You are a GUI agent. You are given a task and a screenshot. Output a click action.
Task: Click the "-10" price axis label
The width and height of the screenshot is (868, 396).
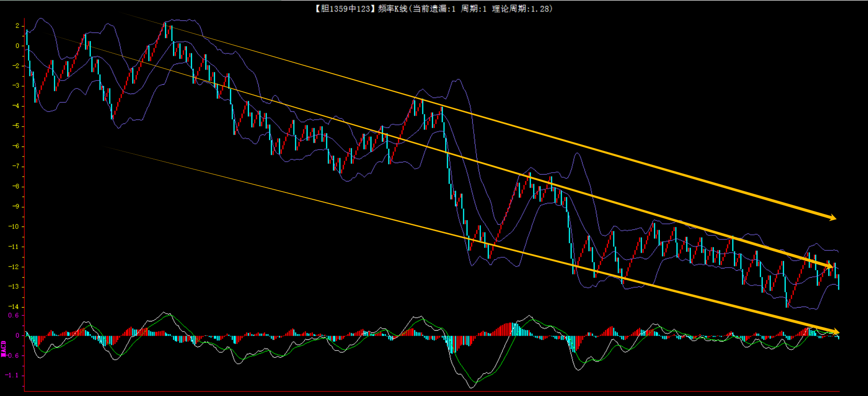[x=14, y=227]
